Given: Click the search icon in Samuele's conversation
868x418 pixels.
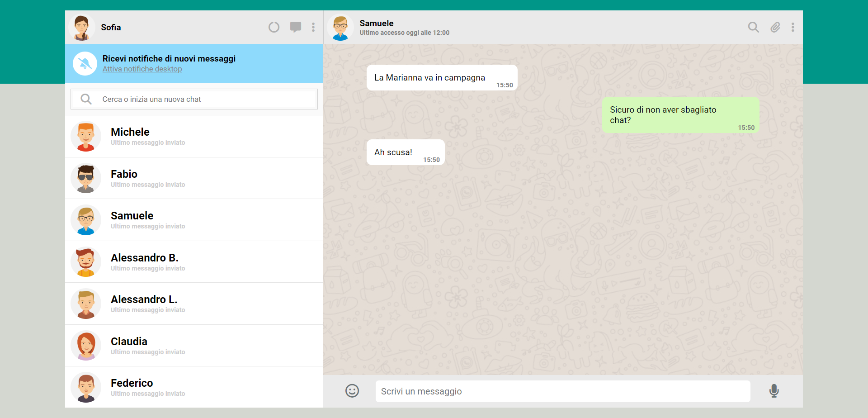Looking at the screenshot, I should point(753,27).
